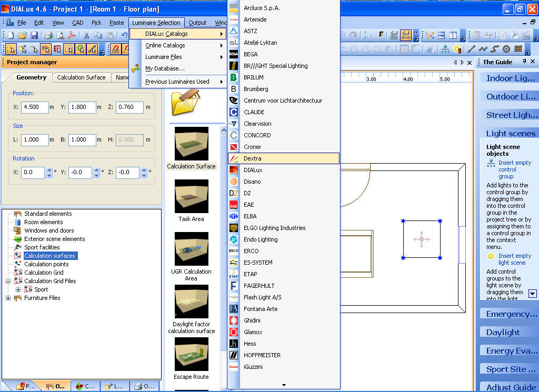
Task: Expand the Furniture Files tree node
Action: point(8,298)
